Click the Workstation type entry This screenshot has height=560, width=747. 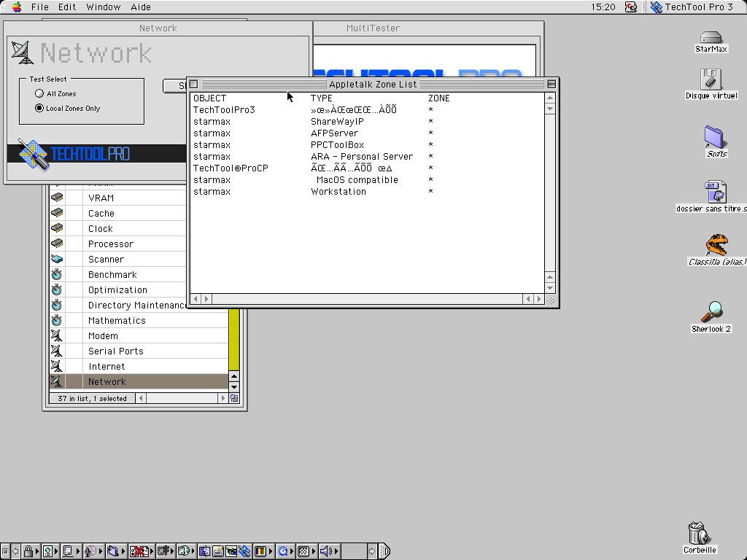point(338,192)
